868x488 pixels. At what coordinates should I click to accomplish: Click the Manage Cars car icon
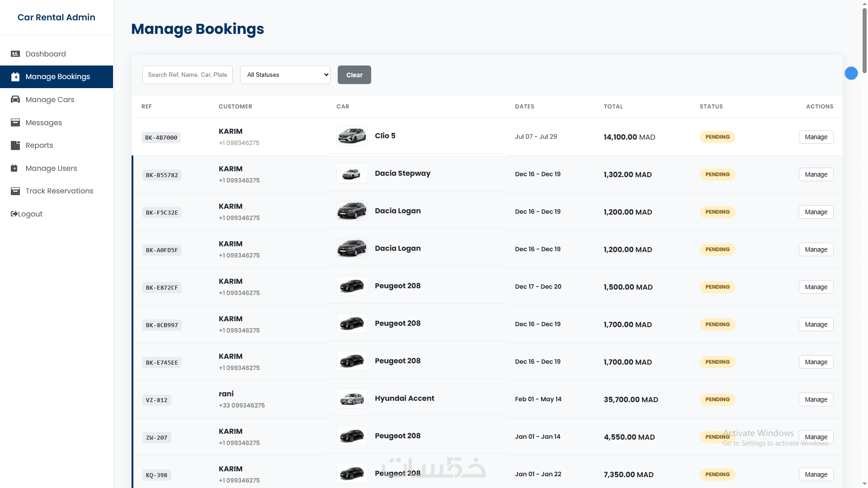[15, 99]
